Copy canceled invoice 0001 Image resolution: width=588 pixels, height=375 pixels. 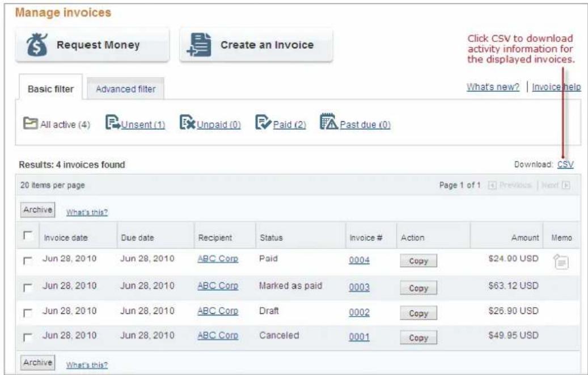coord(418,338)
